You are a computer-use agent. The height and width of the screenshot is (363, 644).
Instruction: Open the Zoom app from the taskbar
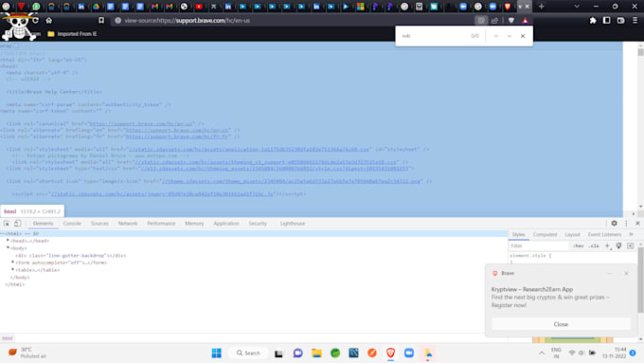pyautogui.click(x=409, y=353)
